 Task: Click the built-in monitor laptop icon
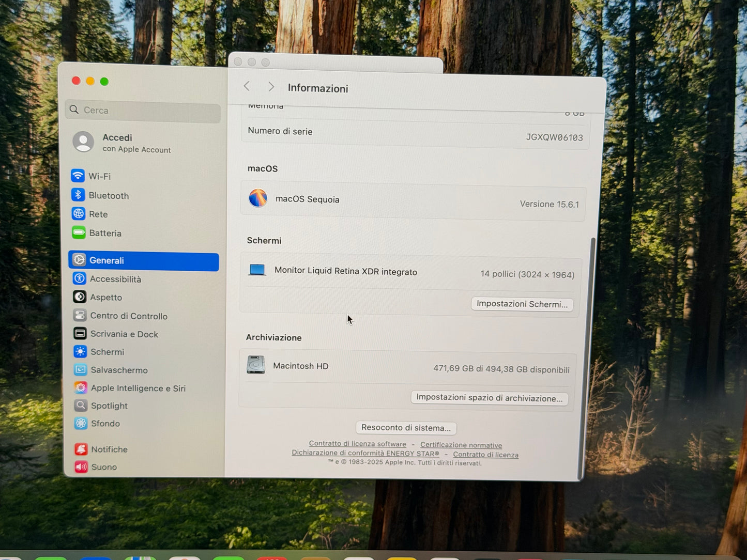tap(257, 270)
